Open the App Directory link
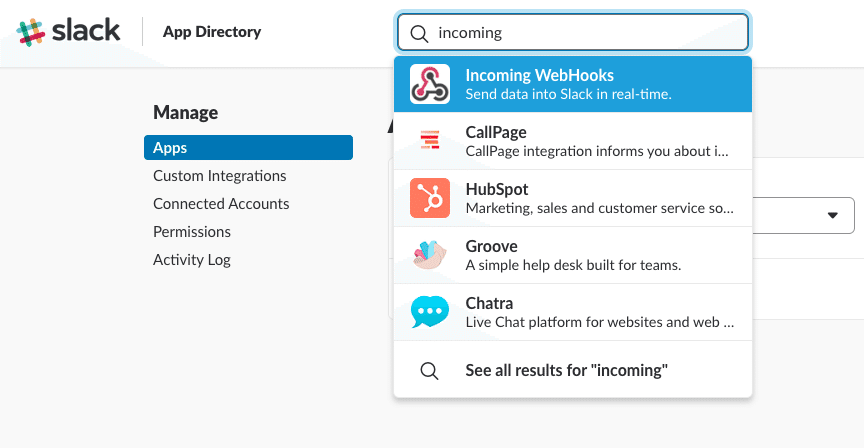 pyautogui.click(x=212, y=32)
